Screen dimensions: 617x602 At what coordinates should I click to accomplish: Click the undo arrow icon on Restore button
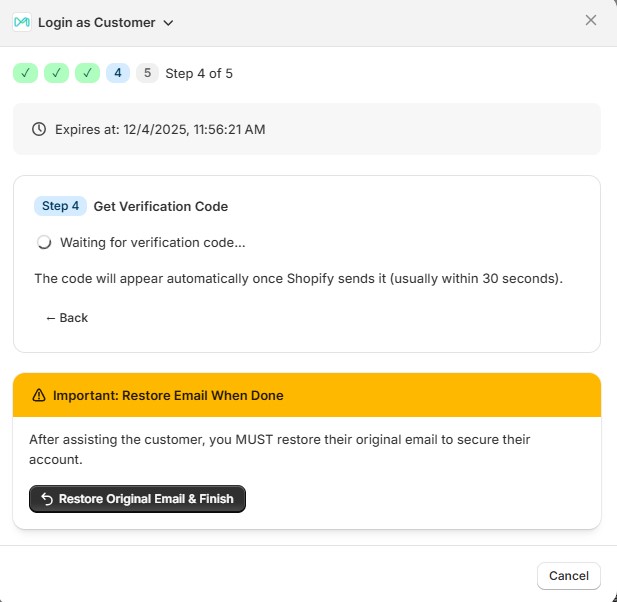tap(47, 499)
